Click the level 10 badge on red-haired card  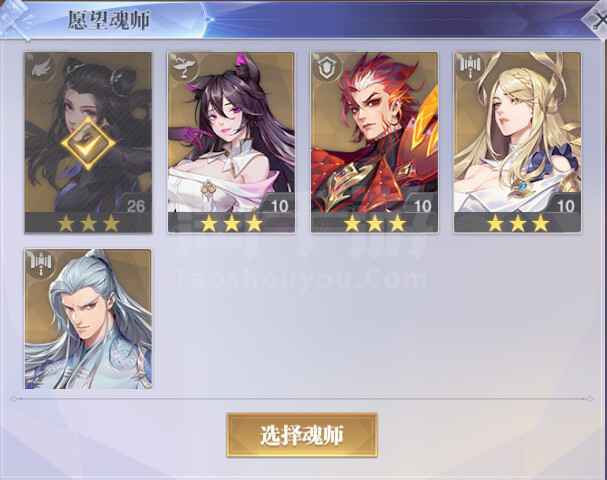click(423, 206)
